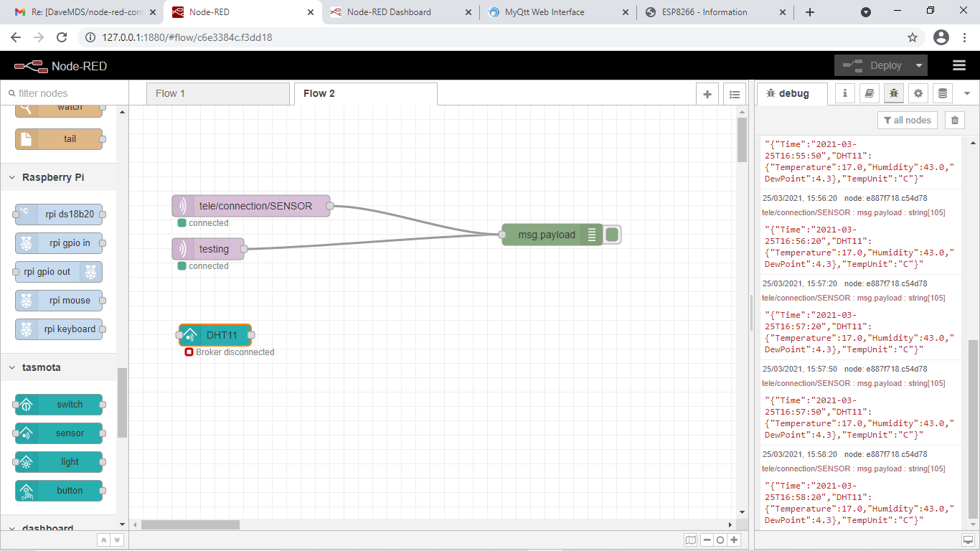The height and width of the screenshot is (551, 980).
Task: Open the info sidebar panel
Action: click(844, 93)
